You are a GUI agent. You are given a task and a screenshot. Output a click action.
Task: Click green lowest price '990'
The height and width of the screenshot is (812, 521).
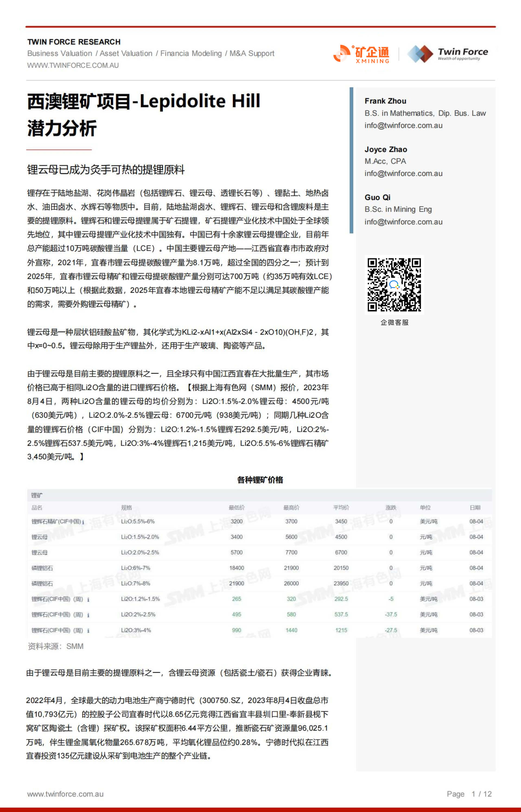coord(236,631)
